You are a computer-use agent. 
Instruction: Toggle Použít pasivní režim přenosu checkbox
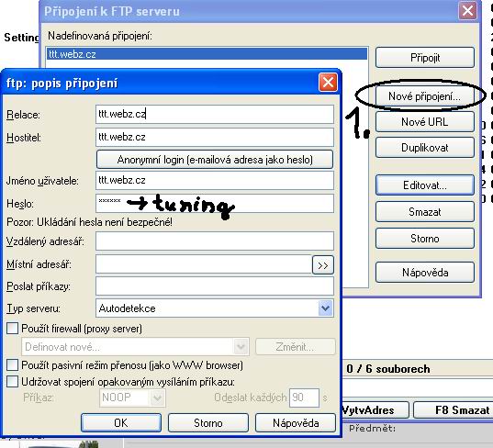12,365
